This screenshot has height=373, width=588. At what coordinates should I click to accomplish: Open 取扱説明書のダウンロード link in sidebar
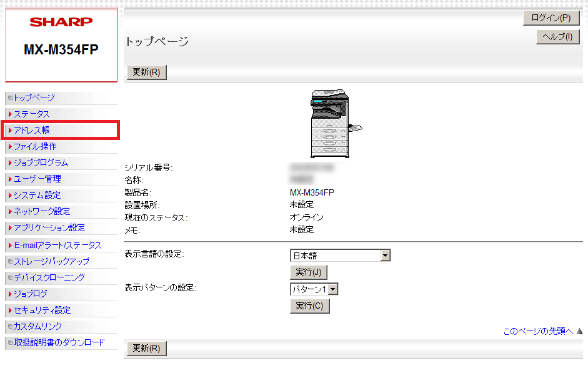click(x=59, y=342)
